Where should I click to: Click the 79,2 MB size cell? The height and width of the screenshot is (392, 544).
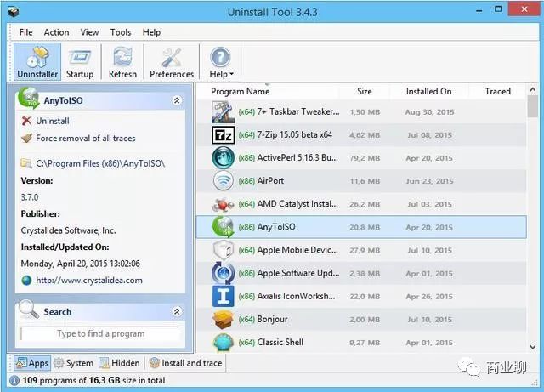pos(365,158)
